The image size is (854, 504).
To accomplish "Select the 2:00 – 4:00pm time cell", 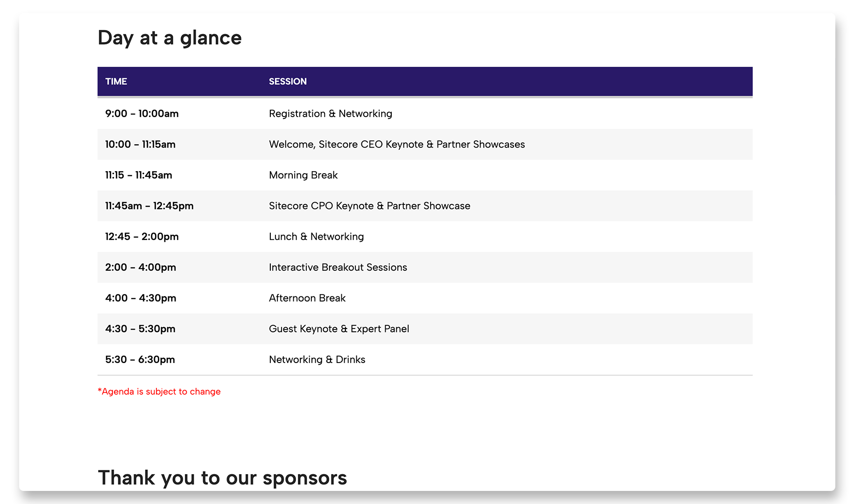I will (x=141, y=267).
